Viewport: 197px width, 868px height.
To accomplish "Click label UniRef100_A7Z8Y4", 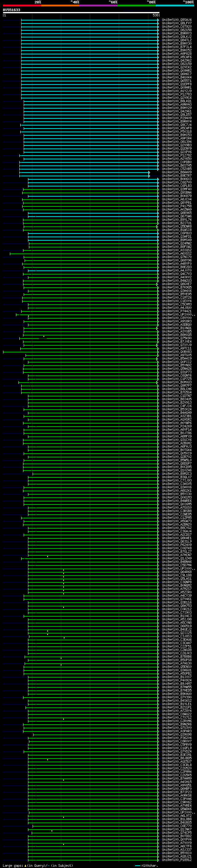I will pyautogui.click(x=176, y=711).
